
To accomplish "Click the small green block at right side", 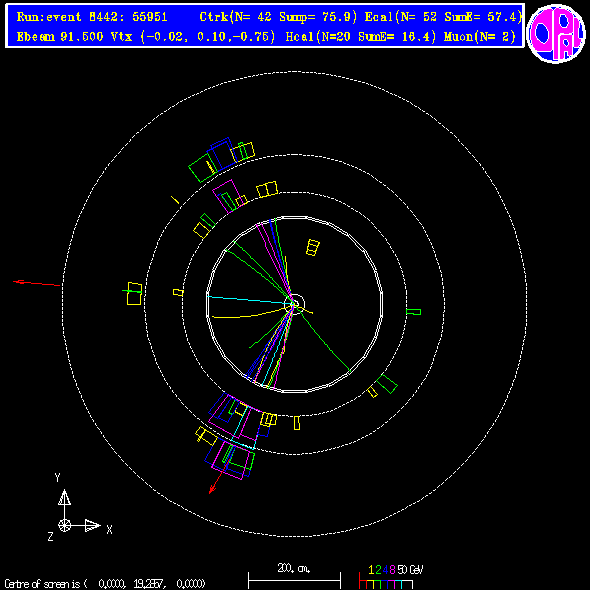I will [414, 312].
